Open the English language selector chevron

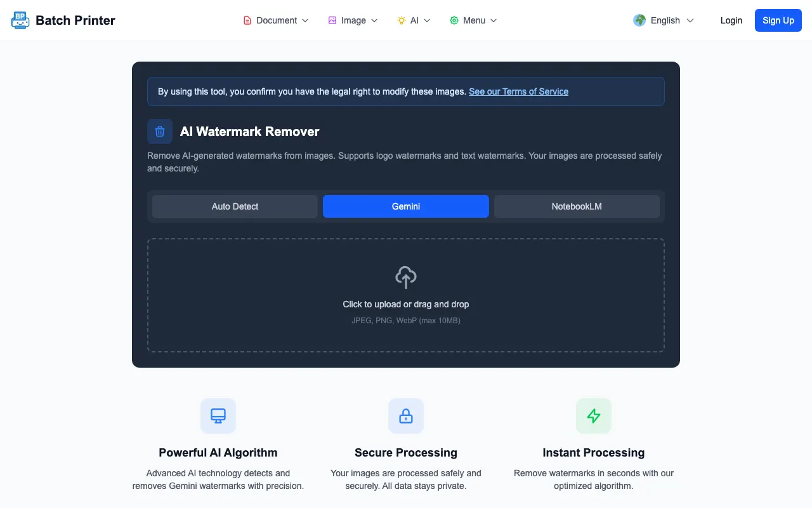pyautogui.click(x=690, y=20)
